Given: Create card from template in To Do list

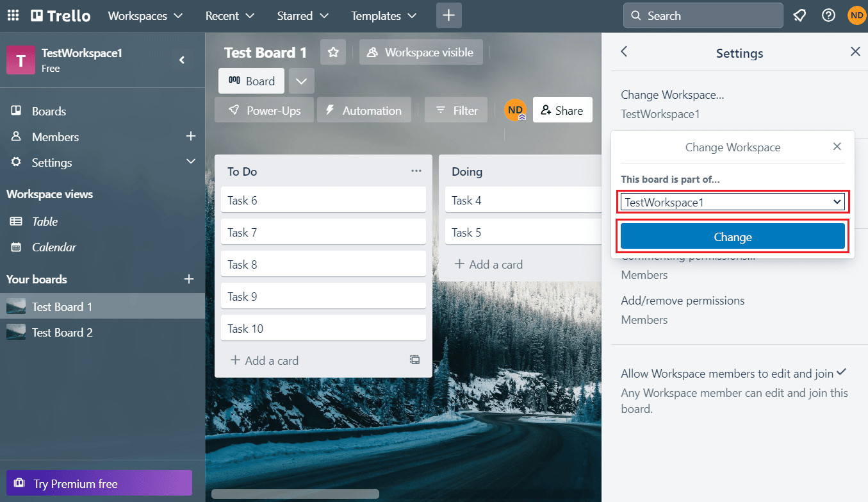Looking at the screenshot, I should click(x=415, y=360).
